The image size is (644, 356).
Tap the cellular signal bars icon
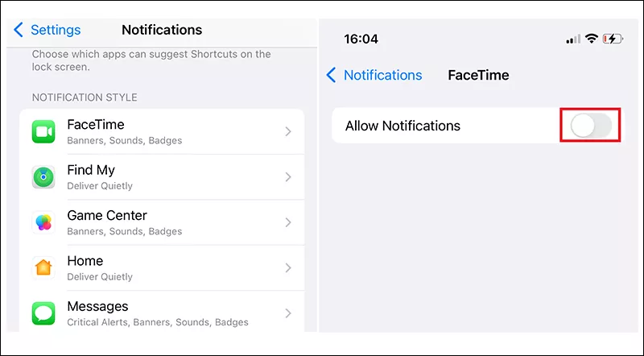tap(573, 39)
